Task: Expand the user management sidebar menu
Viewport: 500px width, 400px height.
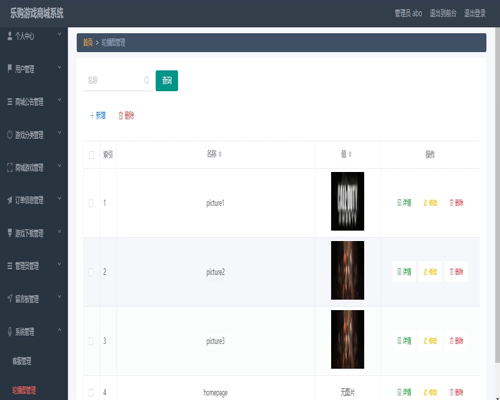Action: (x=34, y=69)
